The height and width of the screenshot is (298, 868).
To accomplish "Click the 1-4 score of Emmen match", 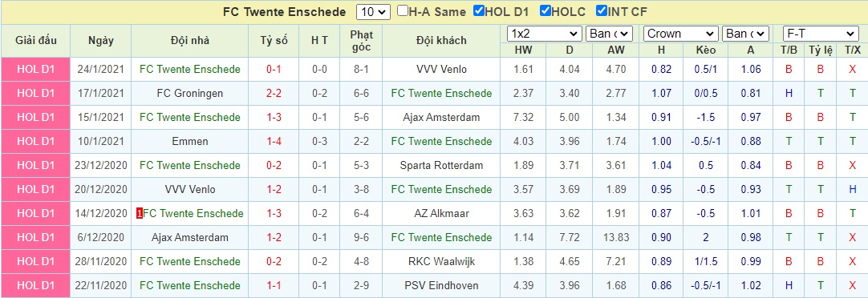I will pyautogui.click(x=274, y=141).
